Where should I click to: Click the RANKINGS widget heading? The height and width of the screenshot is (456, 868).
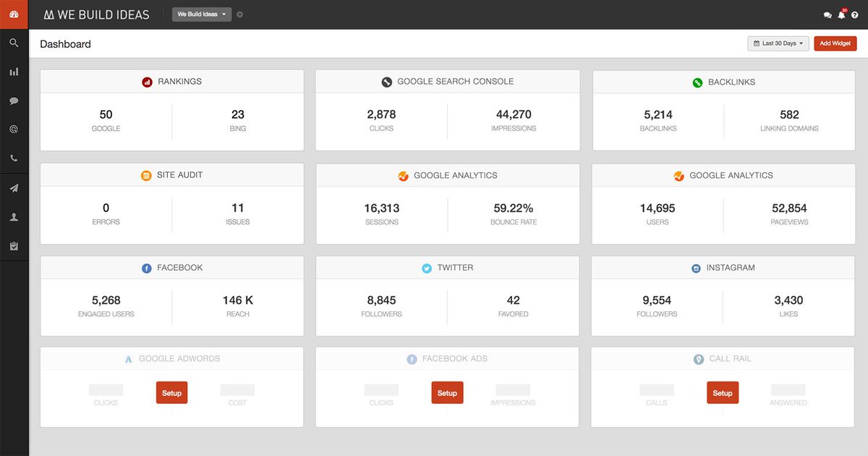(x=180, y=82)
